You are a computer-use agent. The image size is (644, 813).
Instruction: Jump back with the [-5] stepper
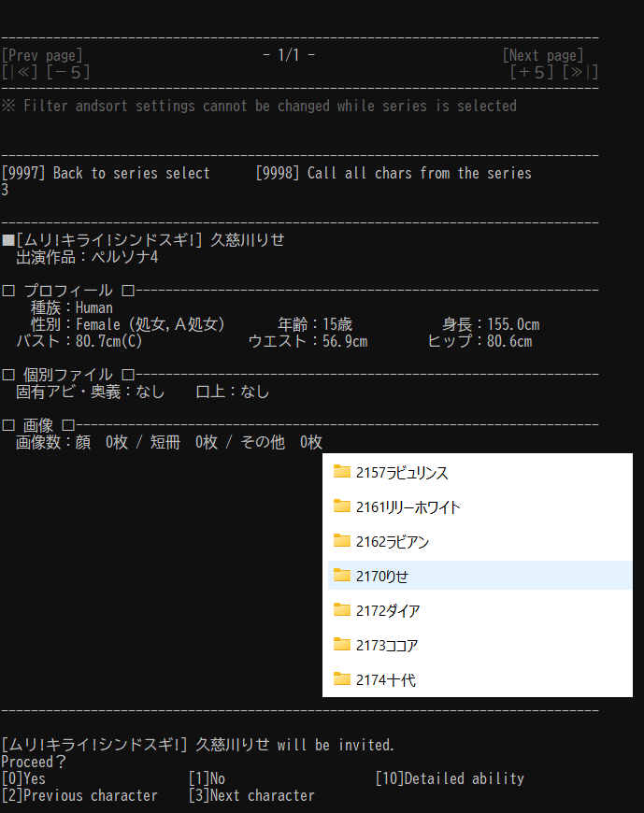click(68, 72)
